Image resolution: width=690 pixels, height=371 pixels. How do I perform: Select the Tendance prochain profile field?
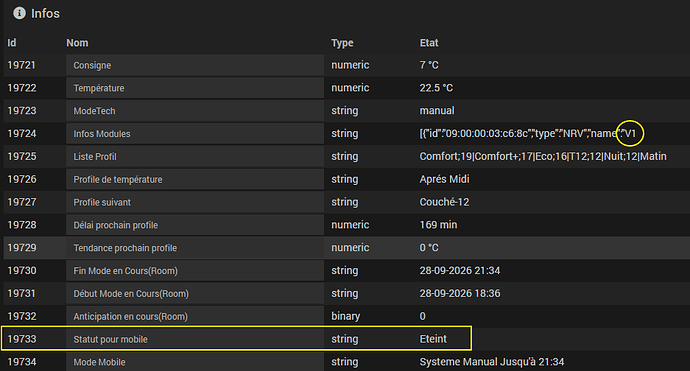coord(195,248)
